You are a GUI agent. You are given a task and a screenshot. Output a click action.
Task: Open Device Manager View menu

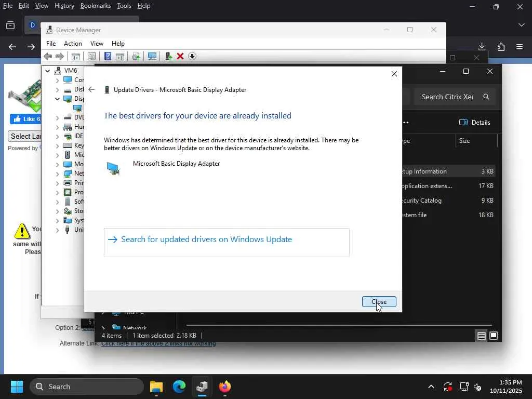coord(97,44)
